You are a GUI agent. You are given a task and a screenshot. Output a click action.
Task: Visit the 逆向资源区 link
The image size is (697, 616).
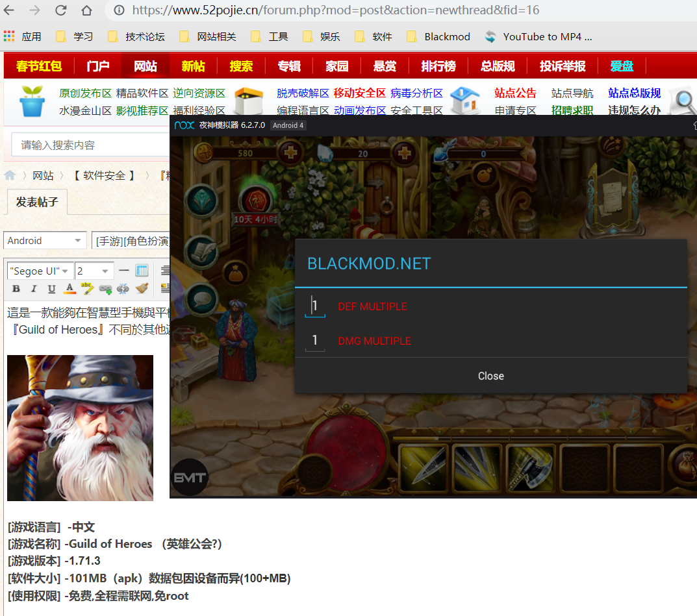[x=199, y=93]
